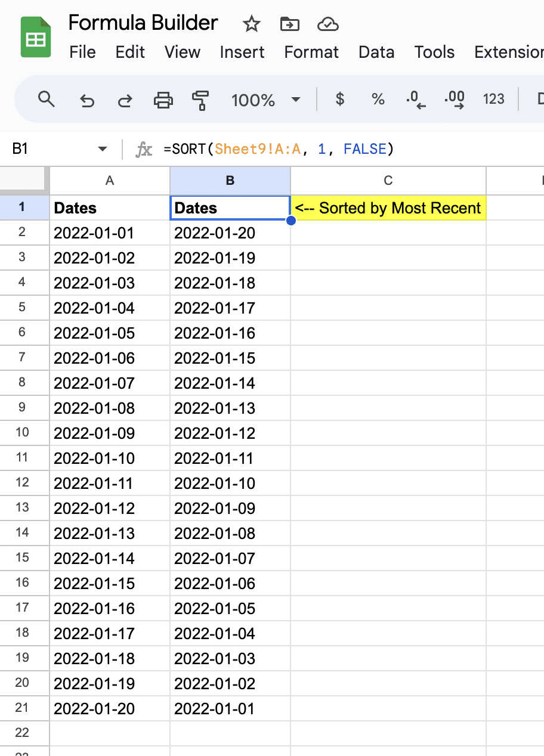Undo the last action
The height and width of the screenshot is (756, 544).
[x=87, y=100]
